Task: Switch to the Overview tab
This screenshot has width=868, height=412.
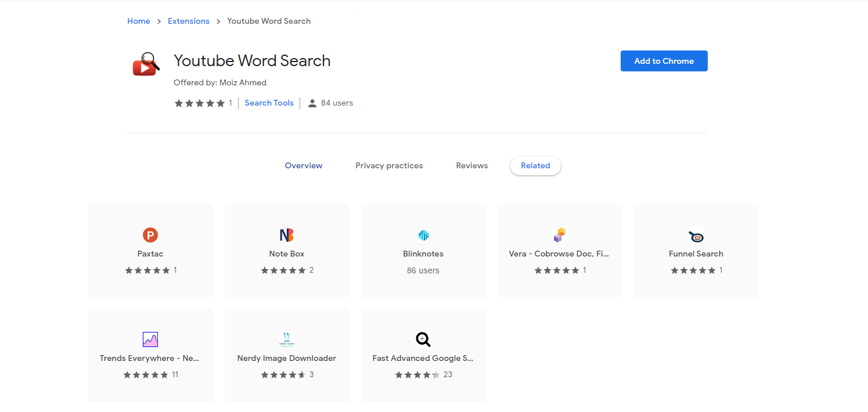Action: 304,166
